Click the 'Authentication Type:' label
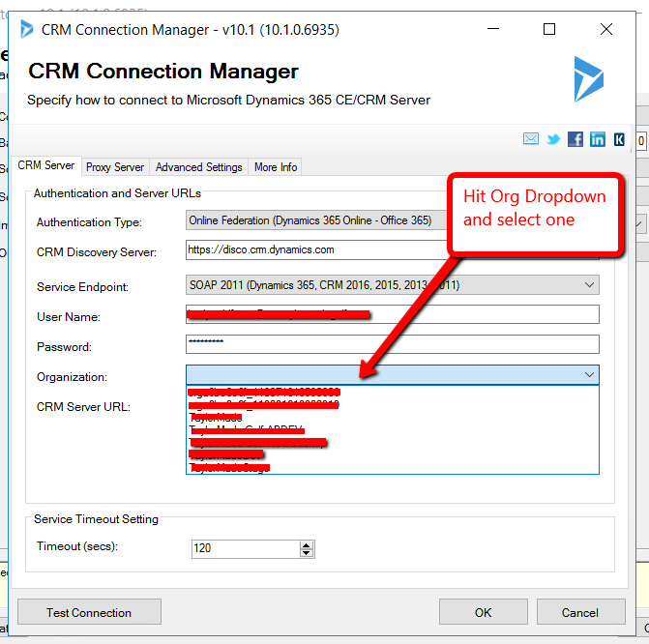This screenshot has width=649, height=644. pyautogui.click(x=89, y=222)
